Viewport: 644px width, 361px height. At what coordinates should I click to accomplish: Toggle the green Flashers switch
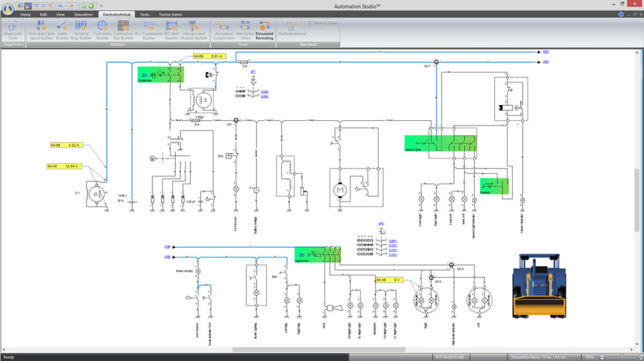click(x=494, y=186)
